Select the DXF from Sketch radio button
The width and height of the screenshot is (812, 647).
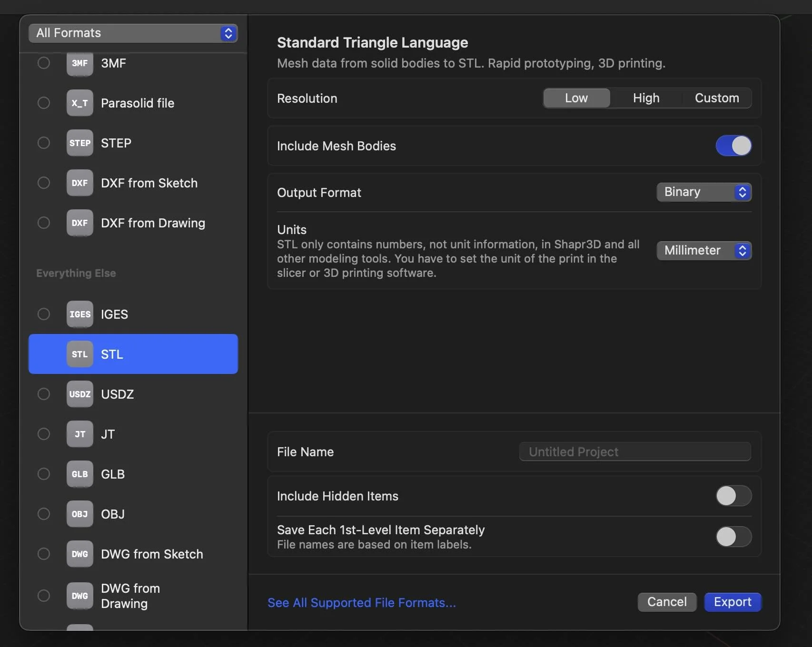coord(44,183)
